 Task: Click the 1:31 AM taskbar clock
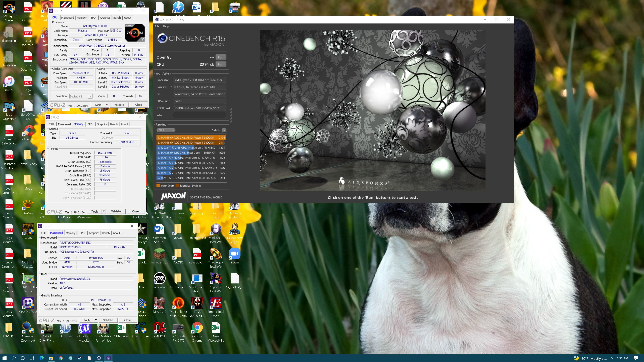pos(622,358)
